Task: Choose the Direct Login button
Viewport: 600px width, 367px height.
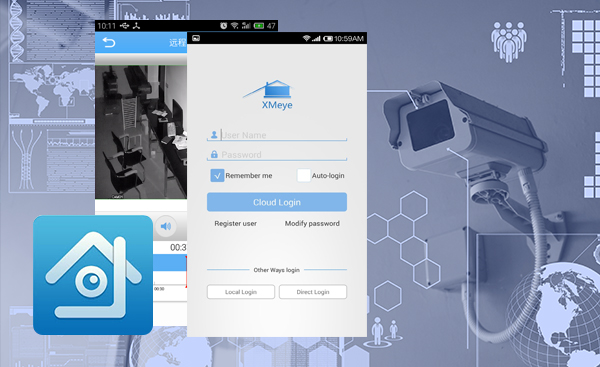Action: tap(313, 292)
